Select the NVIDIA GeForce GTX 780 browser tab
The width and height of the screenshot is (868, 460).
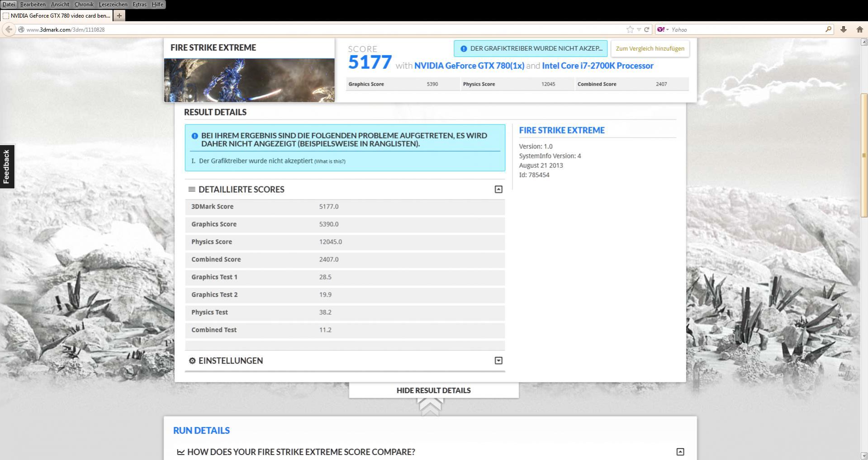click(57, 16)
